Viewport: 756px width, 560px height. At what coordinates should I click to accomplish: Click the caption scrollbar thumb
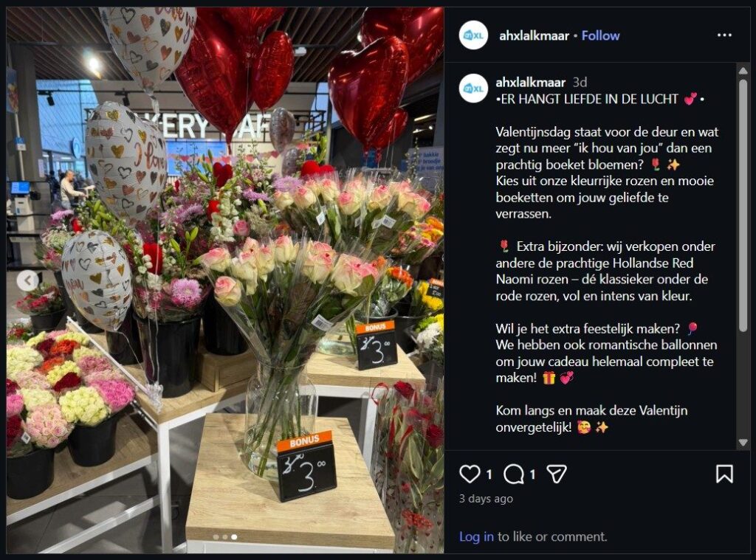click(743, 204)
